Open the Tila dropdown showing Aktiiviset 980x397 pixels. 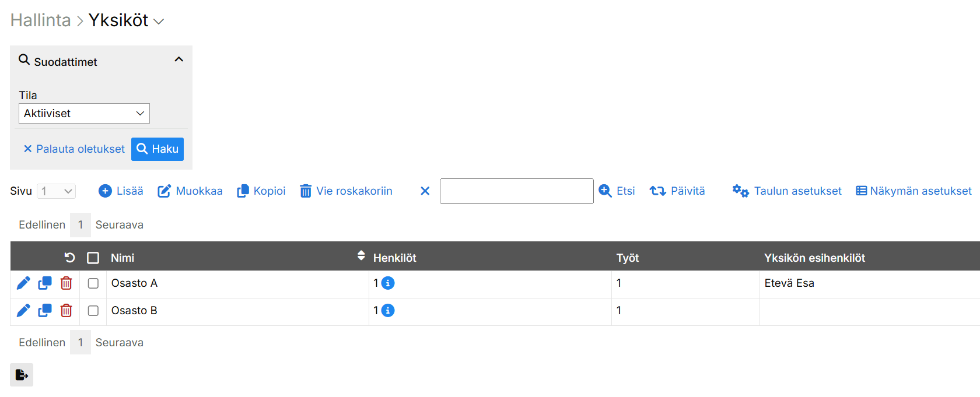point(84,114)
